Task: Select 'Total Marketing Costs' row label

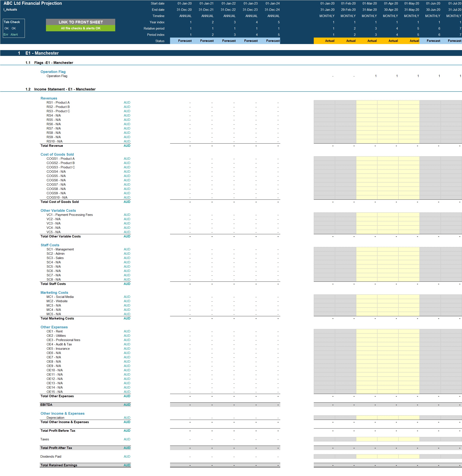Action: 57,318
